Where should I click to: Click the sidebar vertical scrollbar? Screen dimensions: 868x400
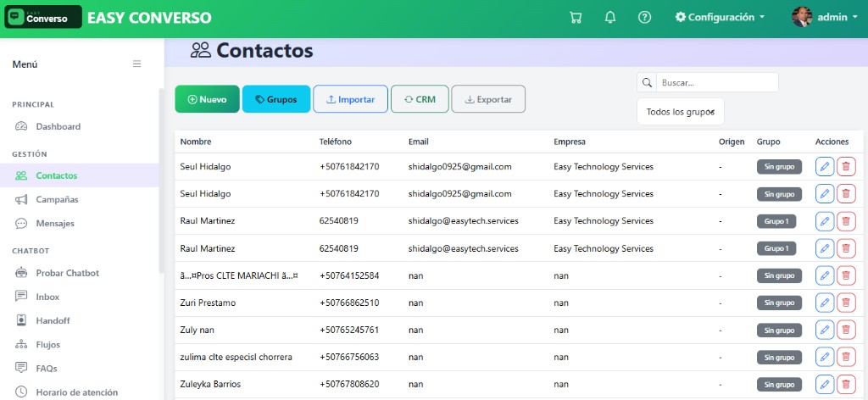[161, 181]
